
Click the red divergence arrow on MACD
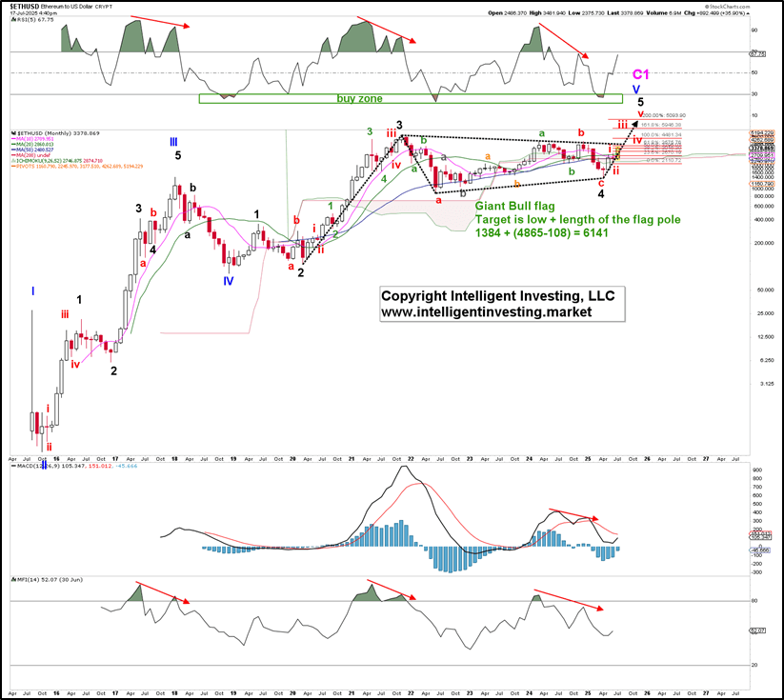coord(573,514)
